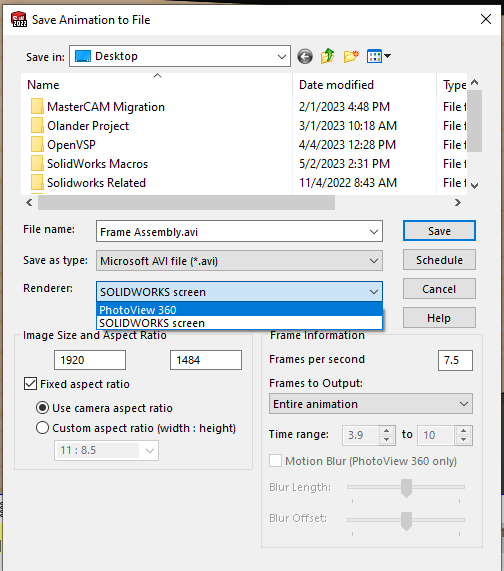Select Use camera aspect ratio option

(42, 408)
